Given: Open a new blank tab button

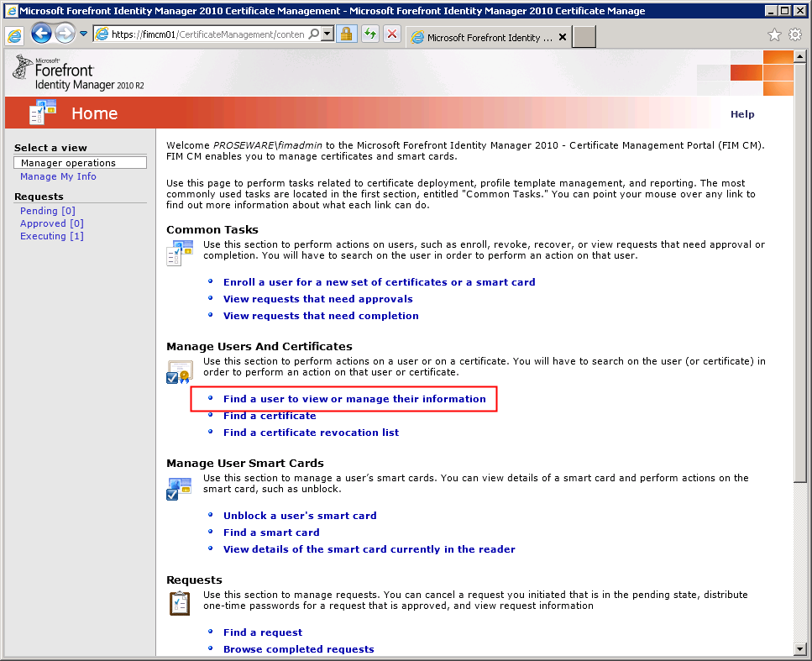Looking at the screenshot, I should pos(584,37).
